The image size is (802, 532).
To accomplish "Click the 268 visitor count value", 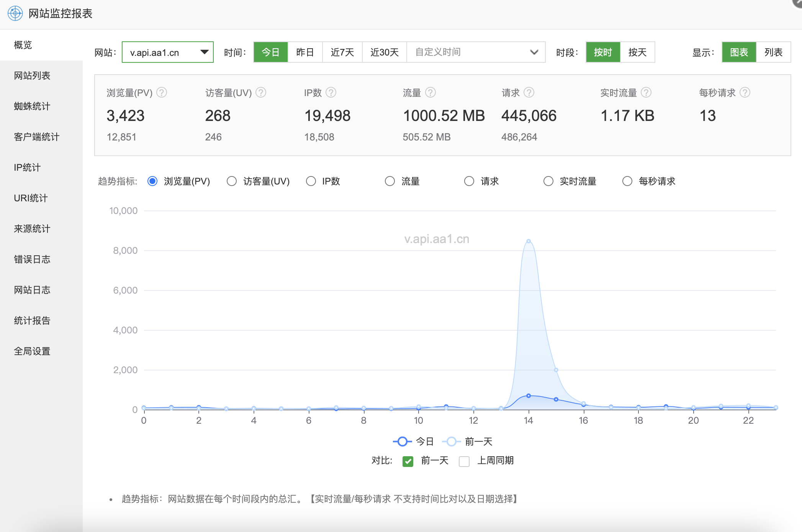I will 218,116.
